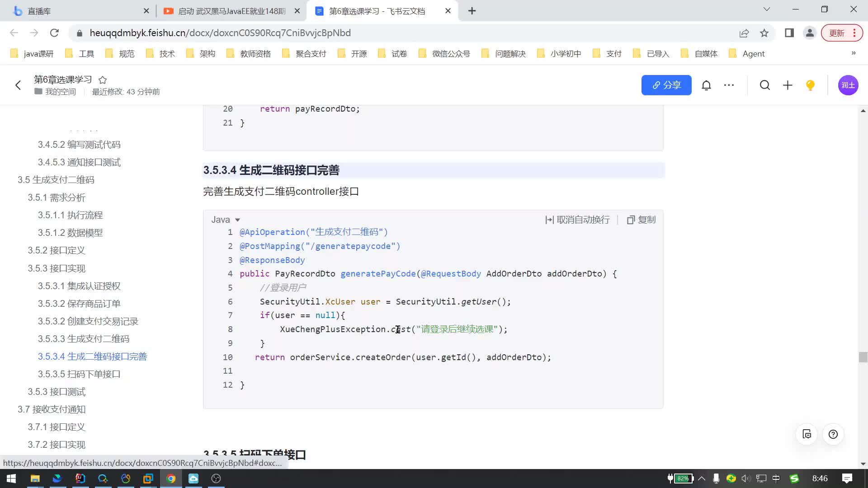868x488 pixels.
Task: Click the 更新 browser update button
Action: (842, 33)
